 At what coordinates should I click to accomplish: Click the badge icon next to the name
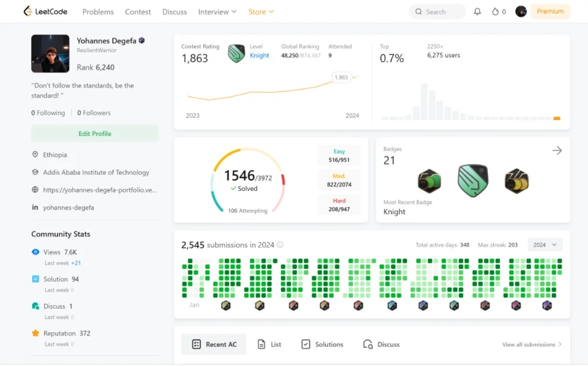(x=142, y=40)
